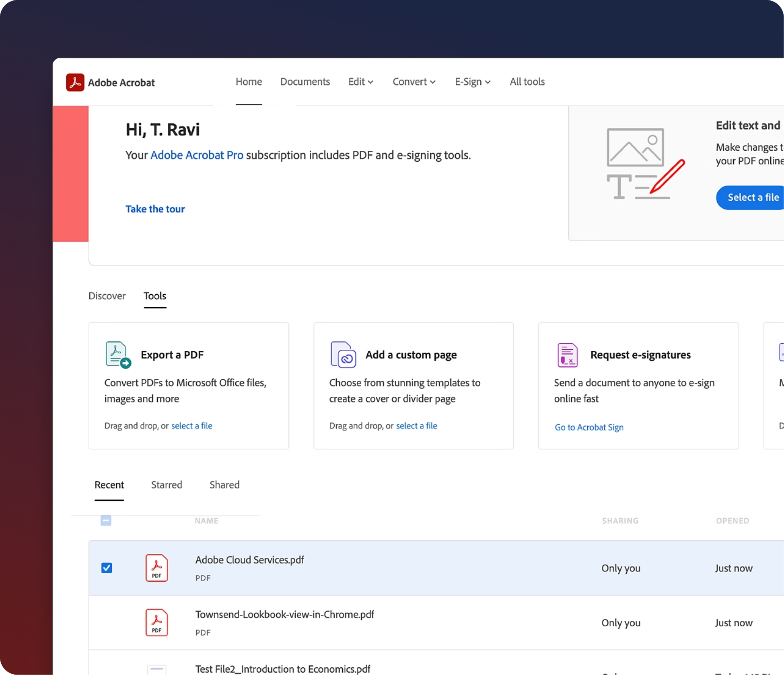This screenshot has width=784, height=675.
Task: Open the Documents menu item
Action: tap(305, 82)
